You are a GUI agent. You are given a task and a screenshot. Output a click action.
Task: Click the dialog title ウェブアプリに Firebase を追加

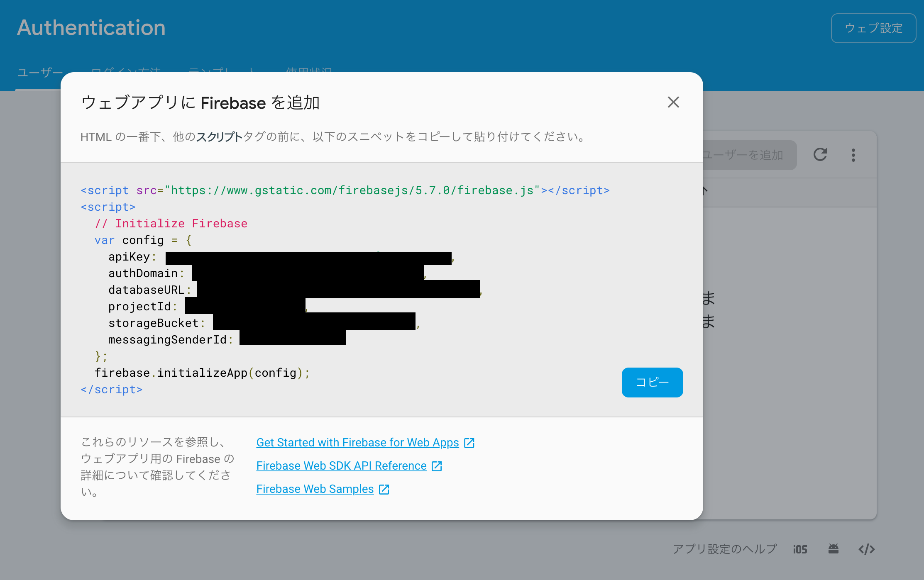200,102
